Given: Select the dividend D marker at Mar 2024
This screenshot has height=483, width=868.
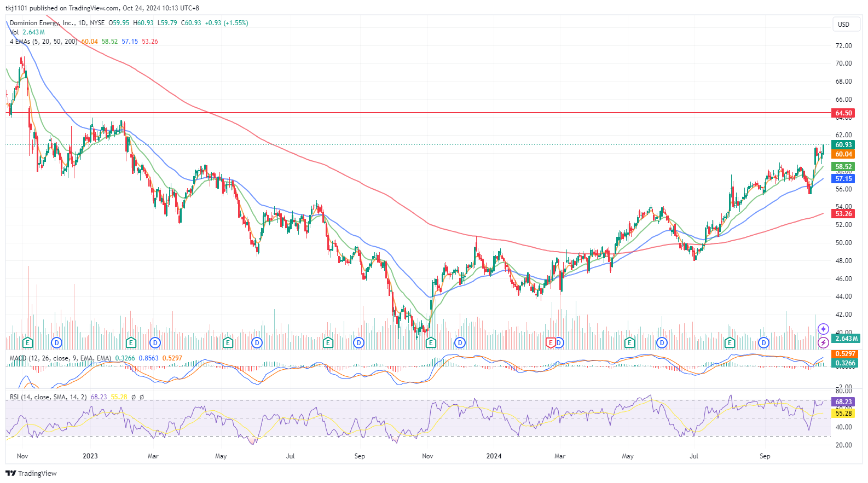Looking at the screenshot, I should pos(559,343).
